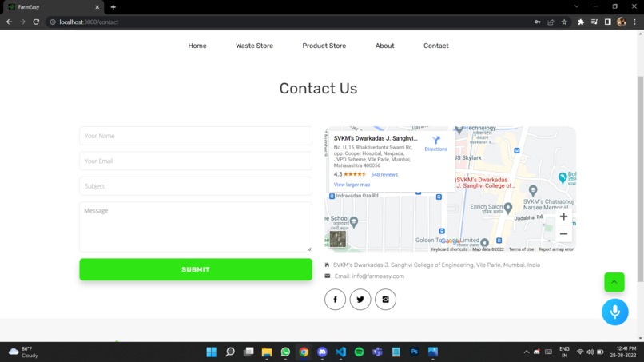
Task: Switch to the FarmEasy browser tab
Action: 54,7
